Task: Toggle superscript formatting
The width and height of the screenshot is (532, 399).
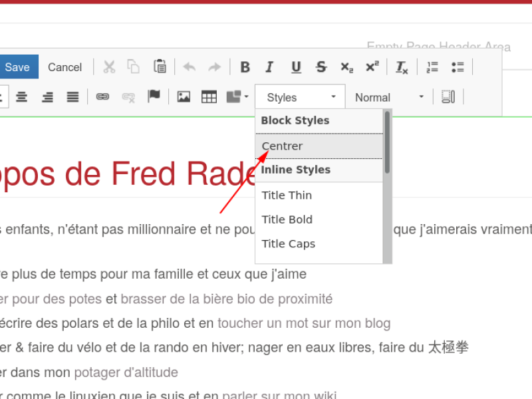Action: (x=372, y=66)
